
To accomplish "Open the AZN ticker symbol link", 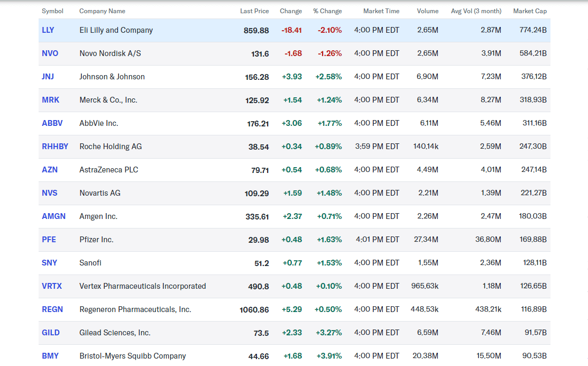I will pyautogui.click(x=50, y=169).
